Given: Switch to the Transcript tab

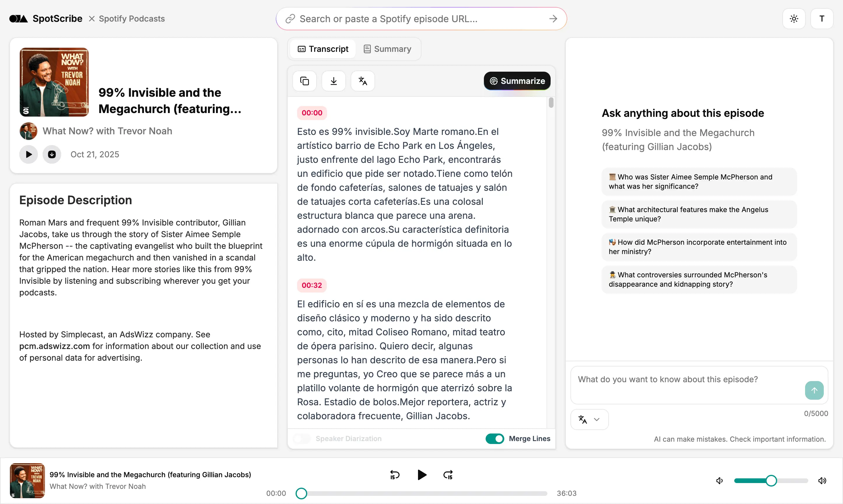Looking at the screenshot, I should coord(323,49).
